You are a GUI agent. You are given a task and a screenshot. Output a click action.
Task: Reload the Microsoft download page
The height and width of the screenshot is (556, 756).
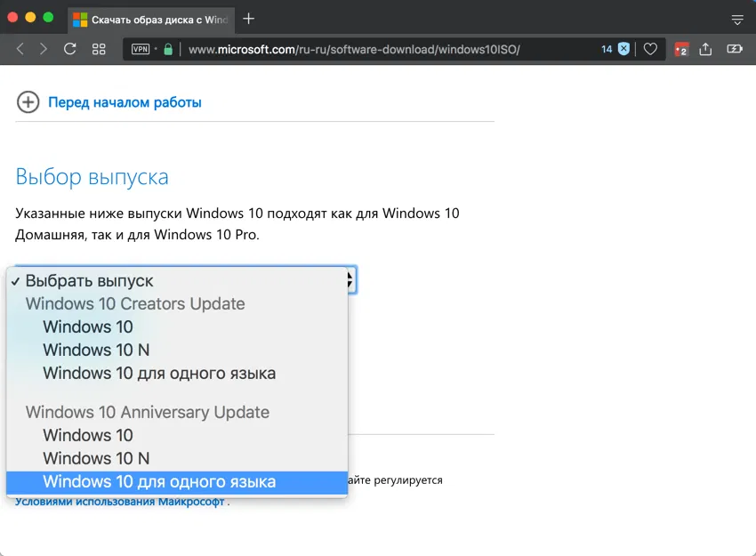pyautogui.click(x=69, y=49)
